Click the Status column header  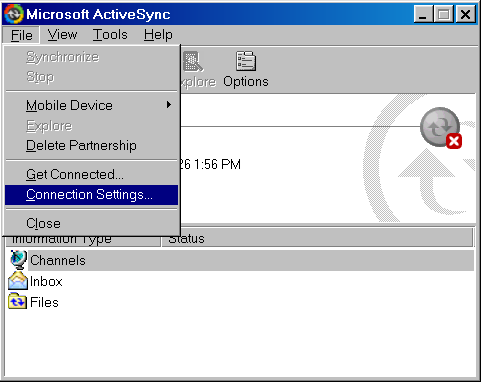(317, 238)
